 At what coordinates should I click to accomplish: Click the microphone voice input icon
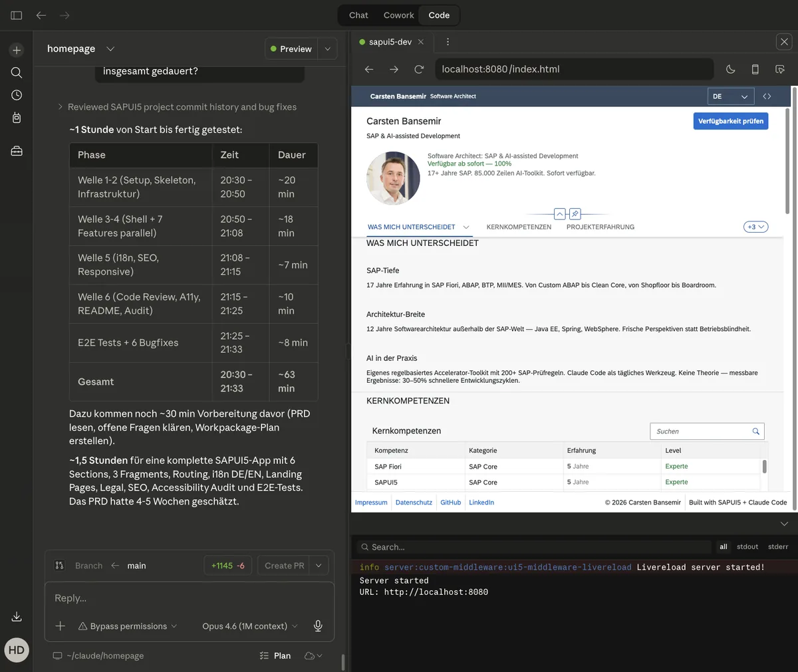point(318,626)
